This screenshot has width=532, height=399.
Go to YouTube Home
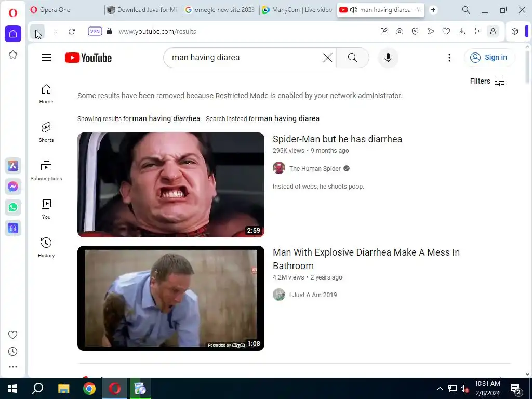[x=46, y=94]
